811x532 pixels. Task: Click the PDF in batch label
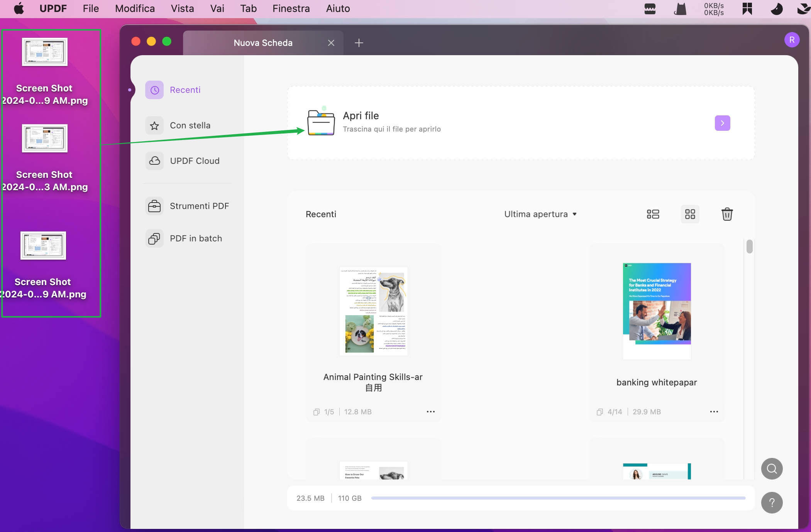[196, 238]
